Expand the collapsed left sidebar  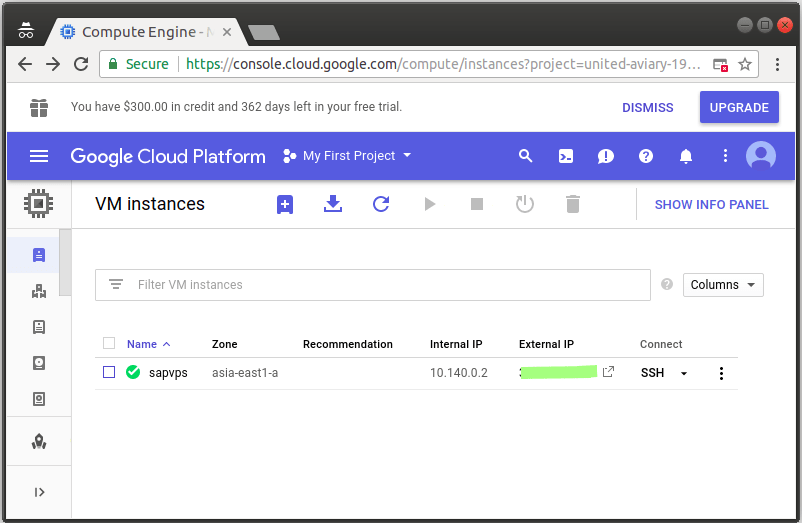pyautogui.click(x=39, y=492)
